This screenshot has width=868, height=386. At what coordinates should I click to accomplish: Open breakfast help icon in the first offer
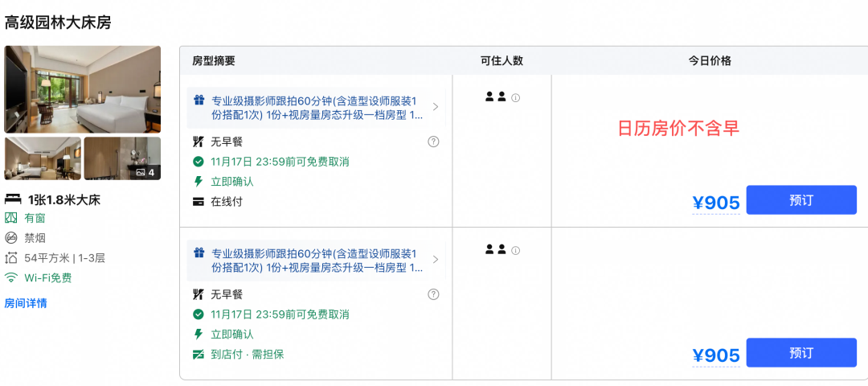click(433, 142)
